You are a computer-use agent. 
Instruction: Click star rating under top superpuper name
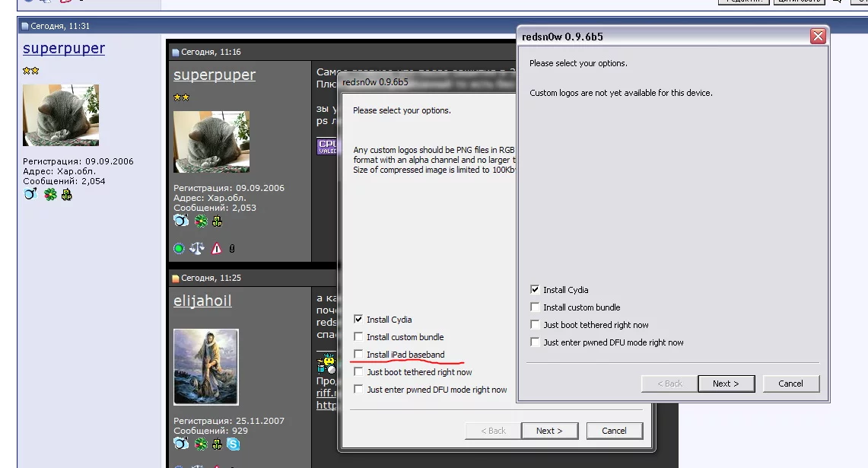(31, 70)
